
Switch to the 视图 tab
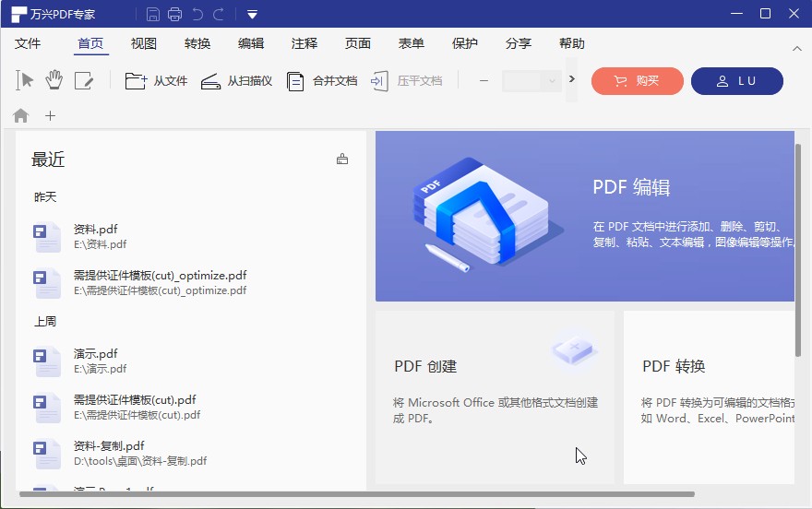click(x=144, y=43)
